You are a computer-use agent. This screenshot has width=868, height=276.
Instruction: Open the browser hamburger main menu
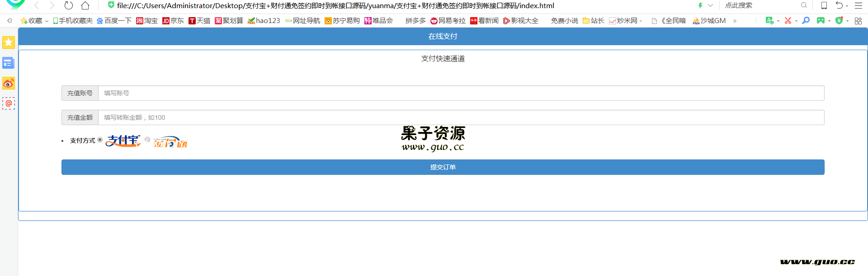(x=859, y=5)
